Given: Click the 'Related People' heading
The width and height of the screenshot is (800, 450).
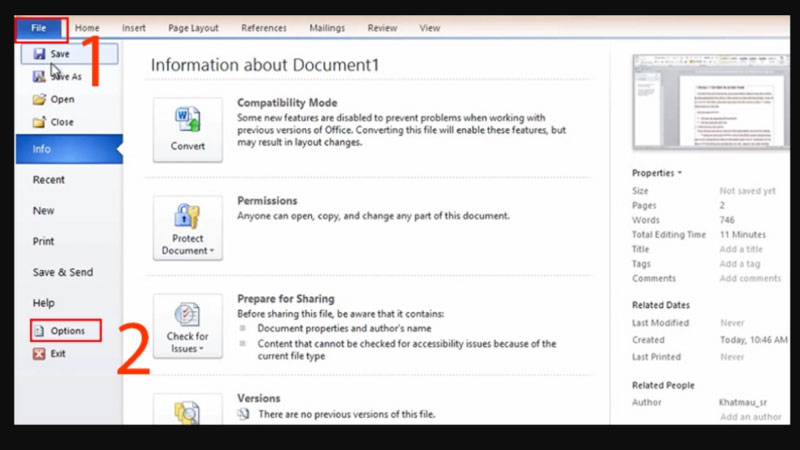Looking at the screenshot, I should point(663,385).
